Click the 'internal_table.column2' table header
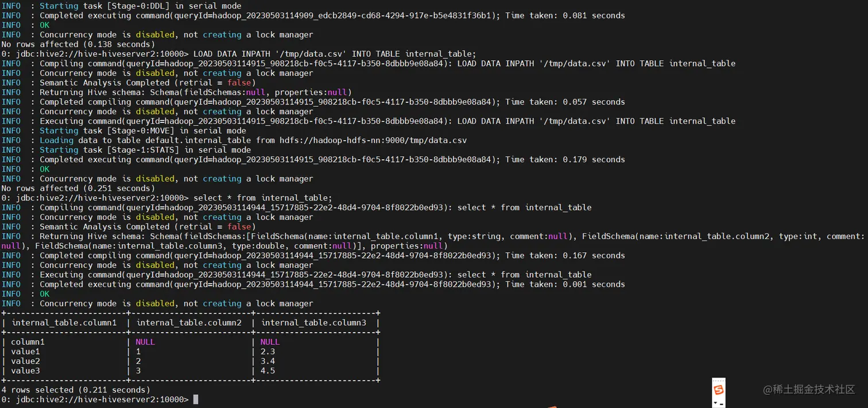Viewport: 868px width, 408px height. (x=189, y=323)
